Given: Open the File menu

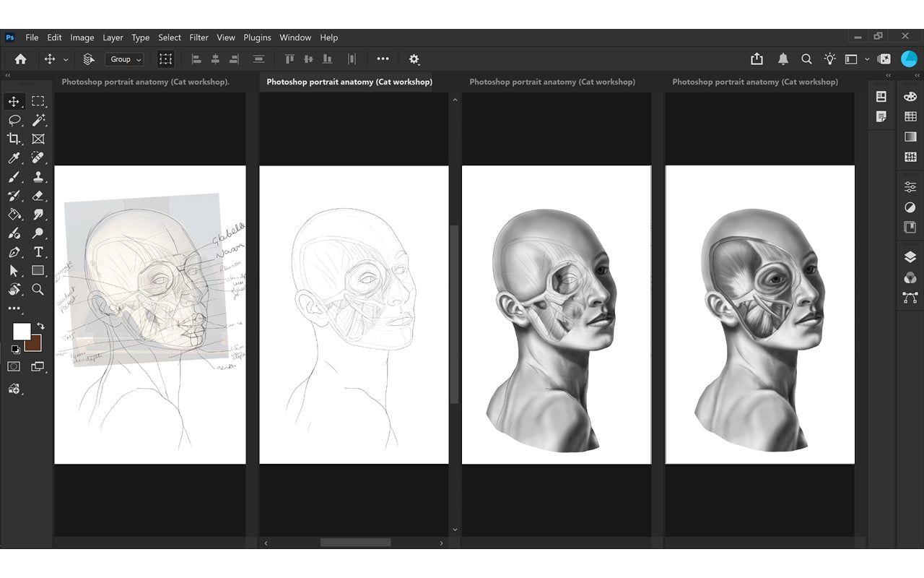Looking at the screenshot, I should tap(32, 38).
